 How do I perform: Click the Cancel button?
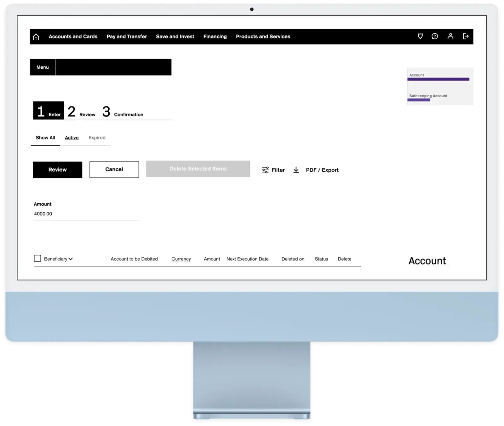[114, 169]
